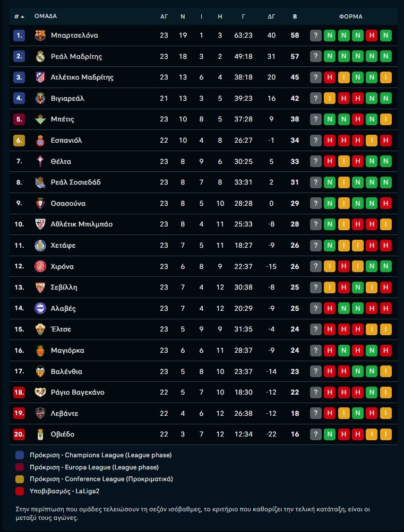The width and height of the screenshot is (404, 532).
Task: Open the Ρεάλ Σοσιεδάδ team page
Action: click(x=76, y=182)
